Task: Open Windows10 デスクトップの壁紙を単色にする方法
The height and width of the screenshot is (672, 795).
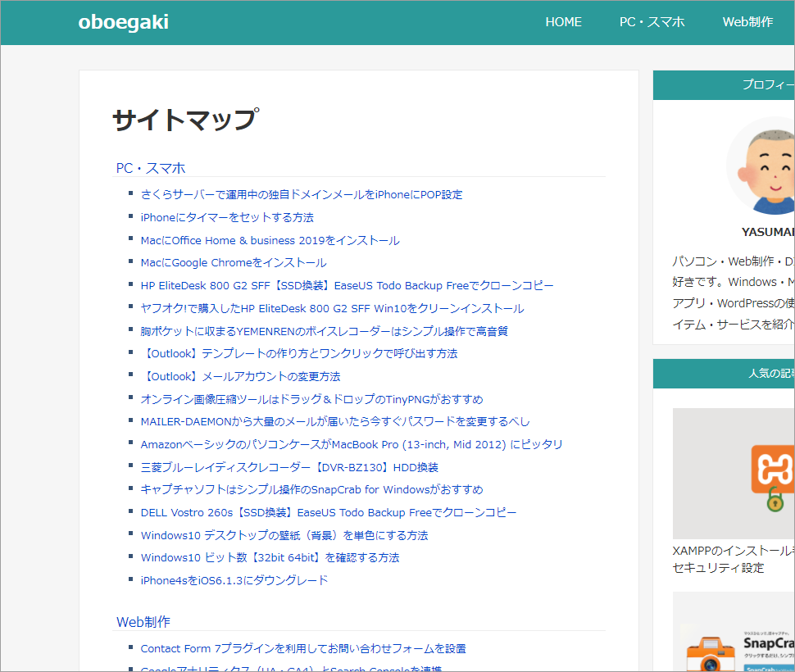Action: point(284,534)
